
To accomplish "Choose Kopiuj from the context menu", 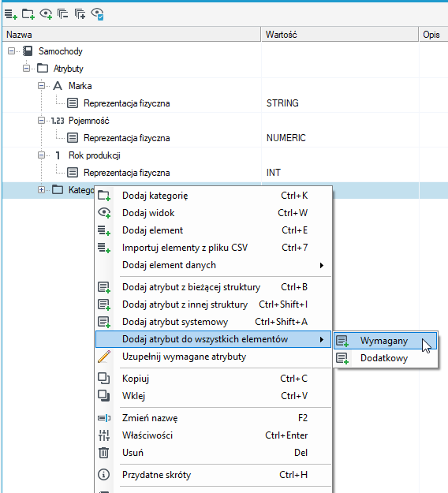I will click(214, 379).
